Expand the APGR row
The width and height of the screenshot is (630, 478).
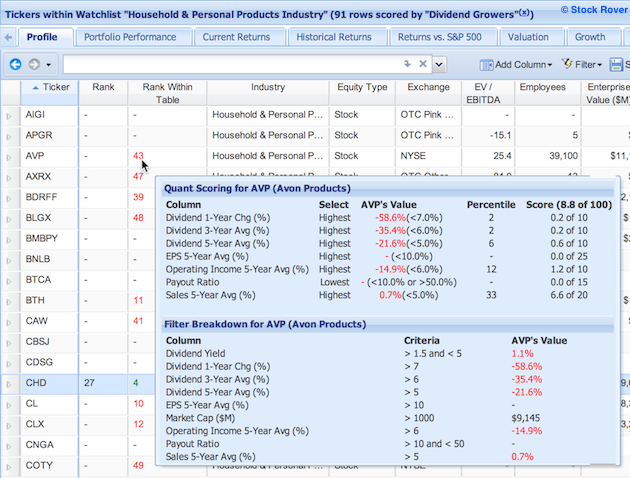pyautogui.click(x=9, y=137)
